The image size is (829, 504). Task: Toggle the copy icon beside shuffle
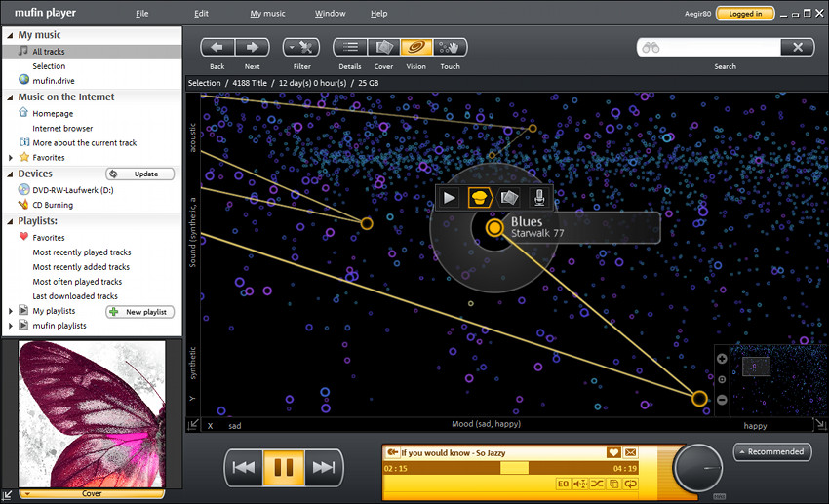pyautogui.click(x=613, y=484)
